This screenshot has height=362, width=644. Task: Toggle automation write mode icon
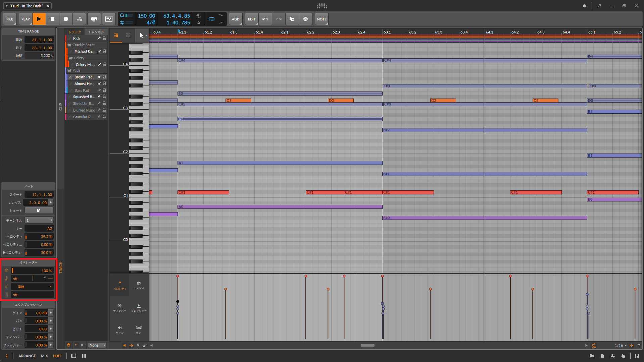pos(80,19)
